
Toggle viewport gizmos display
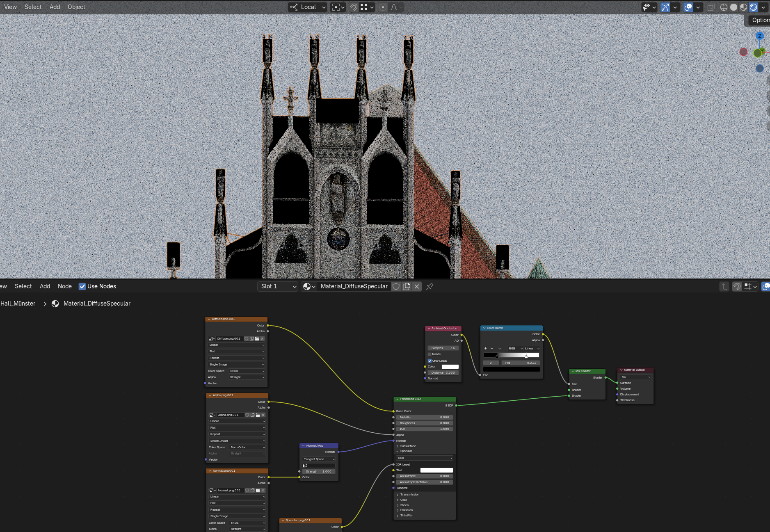pos(665,7)
